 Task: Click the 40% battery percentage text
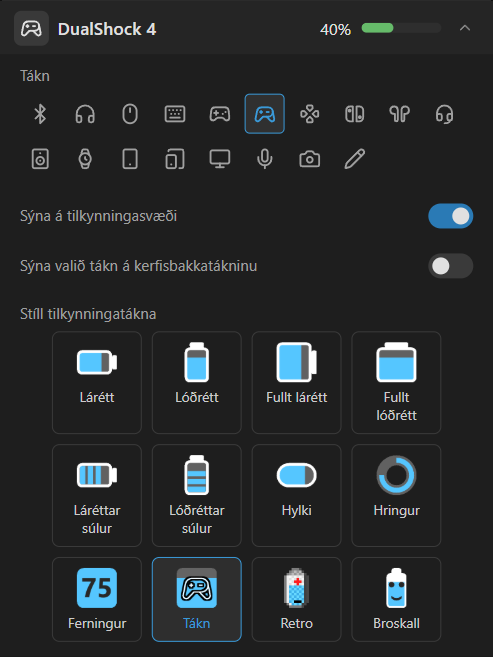(335, 29)
